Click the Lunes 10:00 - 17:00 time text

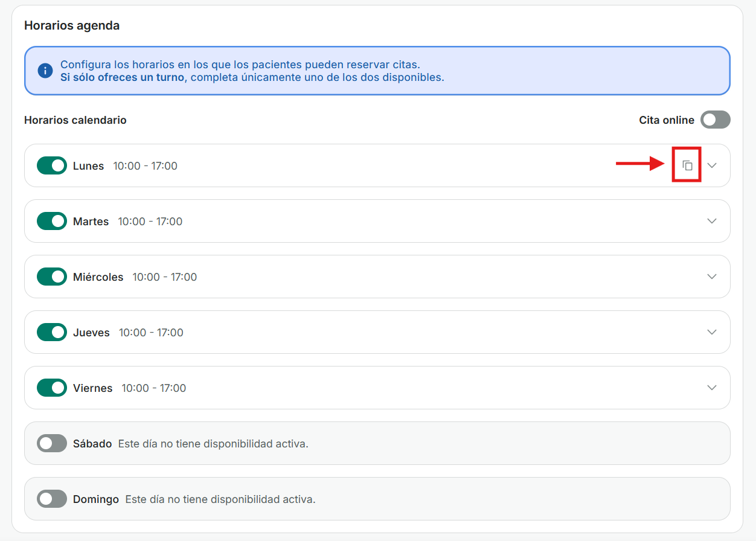[x=145, y=166]
